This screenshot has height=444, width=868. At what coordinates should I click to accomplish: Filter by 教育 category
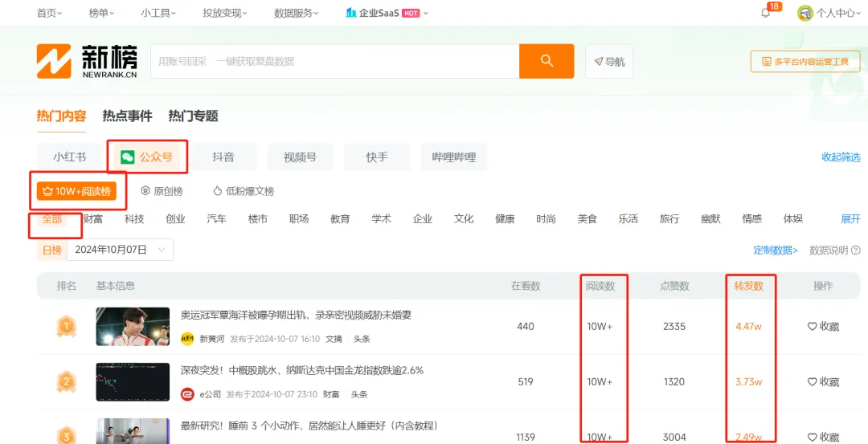tap(341, 219)
